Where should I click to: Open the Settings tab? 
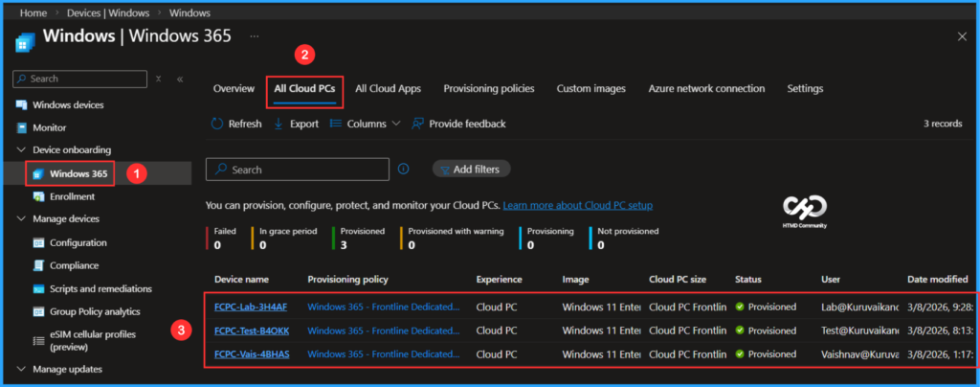[805, 89]
